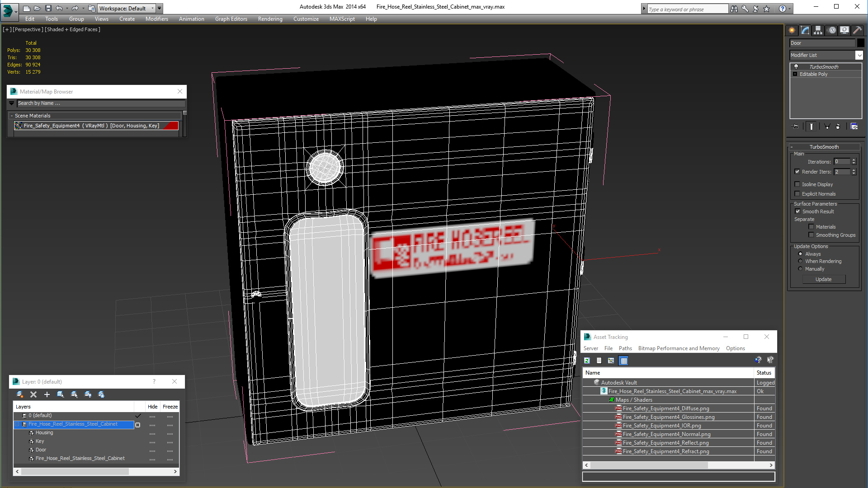Image resolution: width=868 pixels, height=488 pixels.
Task: Click Rendering menu in the menu bar
Action: pyautogui.click(x=269, y=19)
